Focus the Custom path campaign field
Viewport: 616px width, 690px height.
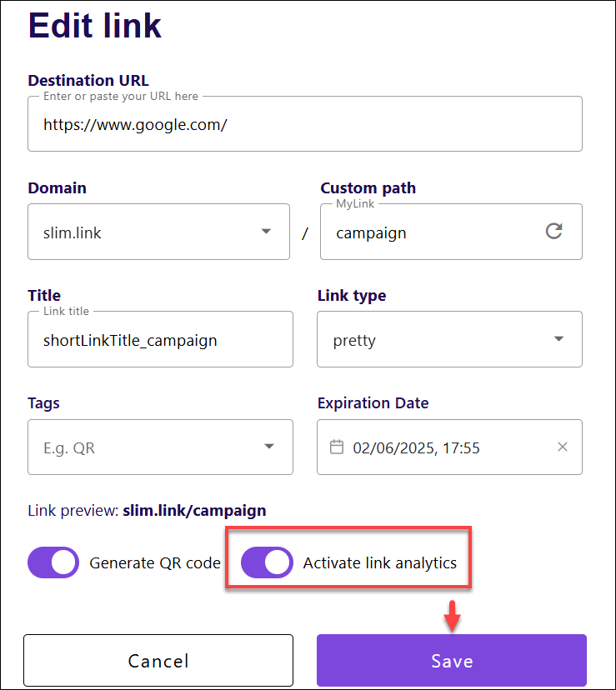click(433, 232)
